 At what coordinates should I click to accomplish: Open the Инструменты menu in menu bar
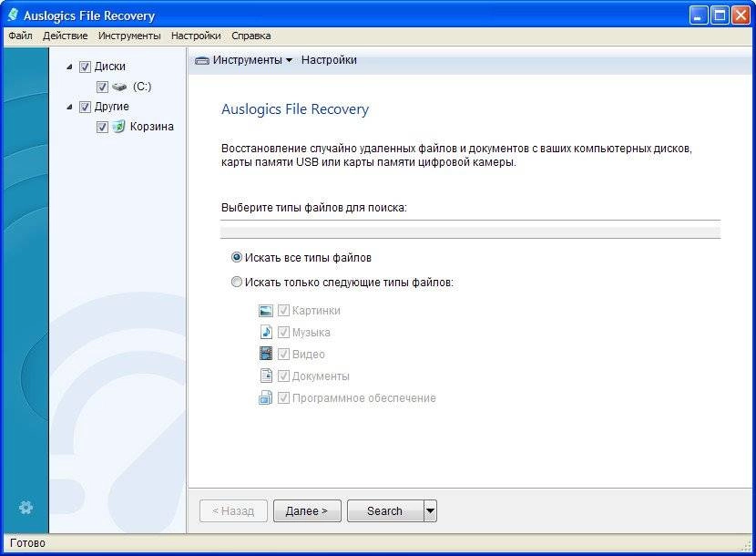(x=129, y=36)
